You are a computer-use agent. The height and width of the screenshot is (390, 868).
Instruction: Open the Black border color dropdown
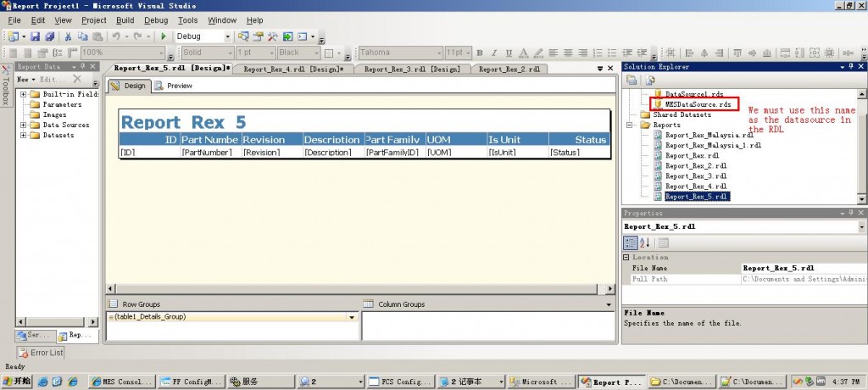click(317, 53)
